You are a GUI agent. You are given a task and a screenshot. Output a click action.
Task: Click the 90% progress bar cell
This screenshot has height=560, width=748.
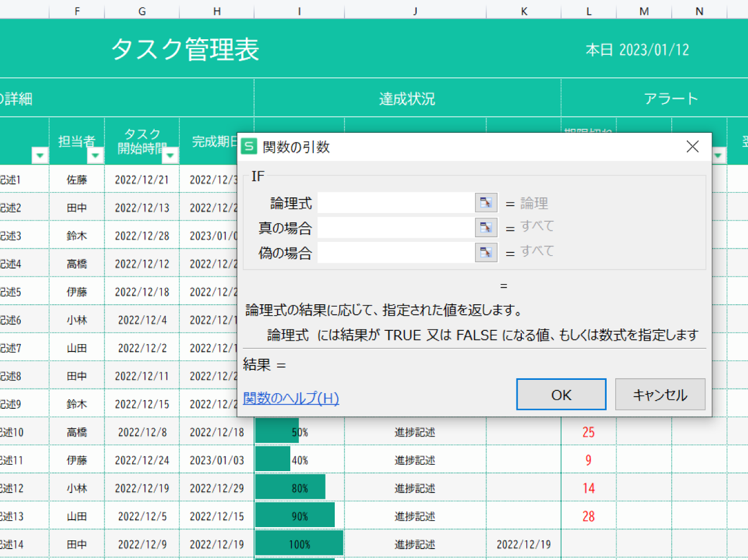click(300, 516)
